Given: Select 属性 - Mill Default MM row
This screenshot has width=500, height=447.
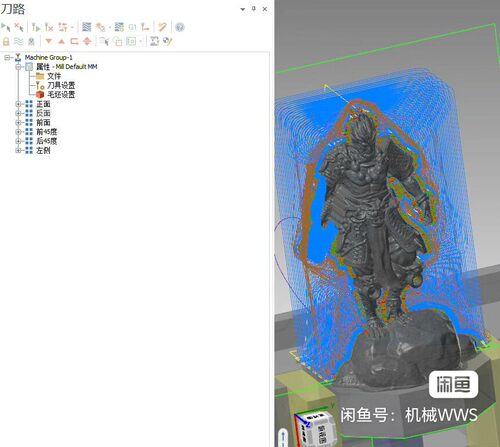Looking at the screenshot, I should click(67, 67).
